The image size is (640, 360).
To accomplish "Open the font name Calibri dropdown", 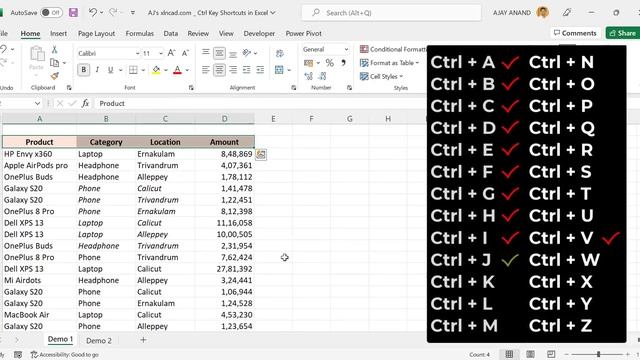I will pos(138,53).
